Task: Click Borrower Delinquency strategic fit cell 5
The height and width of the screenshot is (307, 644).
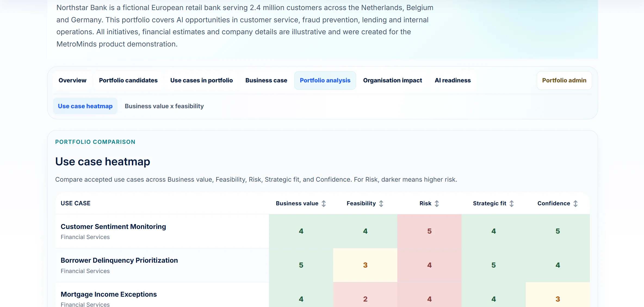Action: coord(493,265)
